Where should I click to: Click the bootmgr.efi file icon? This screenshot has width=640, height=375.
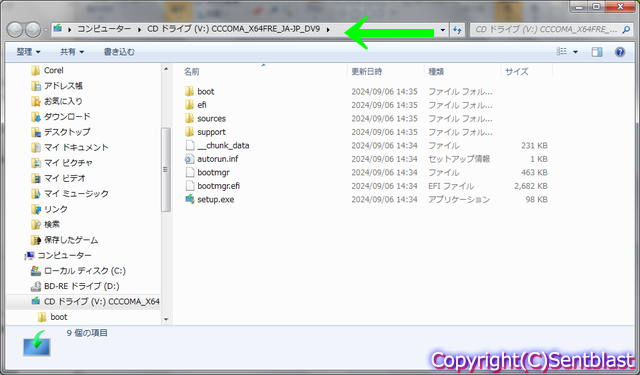click(189, 186)
